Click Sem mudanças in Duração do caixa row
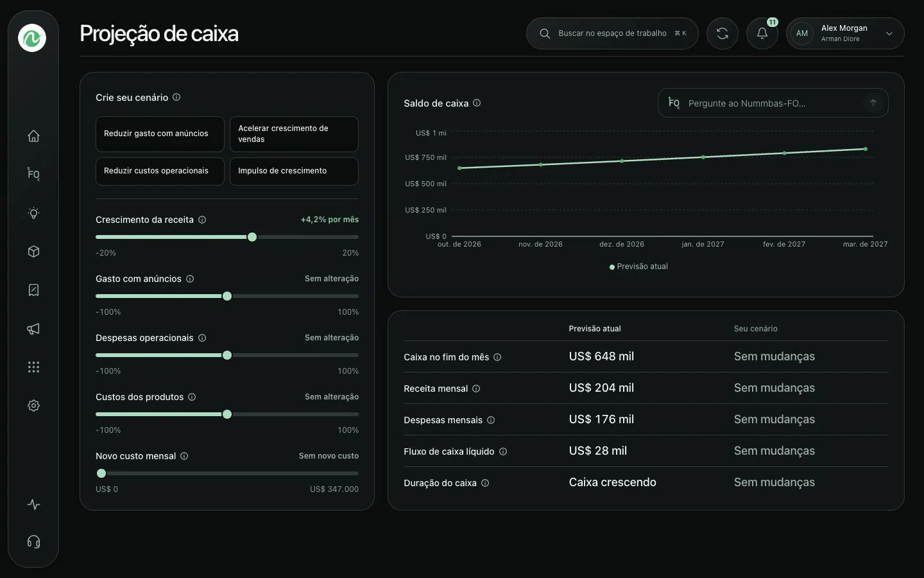The image size is (924, 578). (x=774, y=482)
